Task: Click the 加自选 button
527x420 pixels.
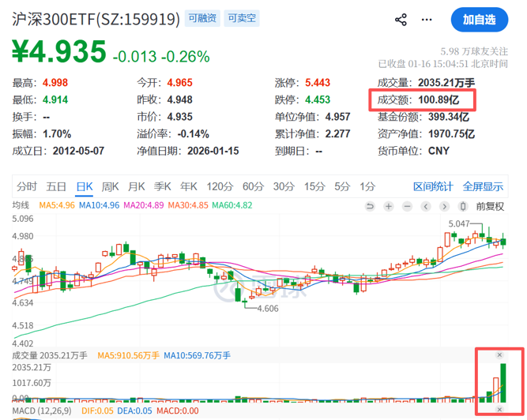Action: click(x=479, y=20)
